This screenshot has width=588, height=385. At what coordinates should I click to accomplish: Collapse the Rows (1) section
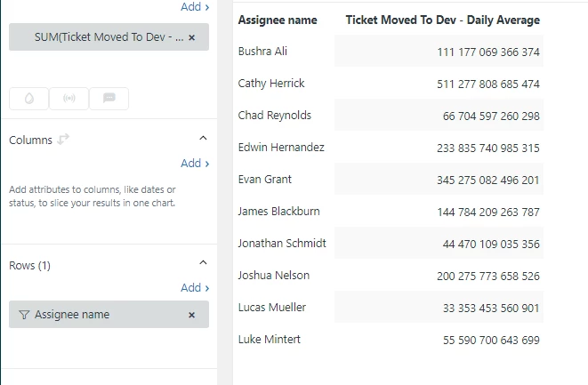point(203,263)
